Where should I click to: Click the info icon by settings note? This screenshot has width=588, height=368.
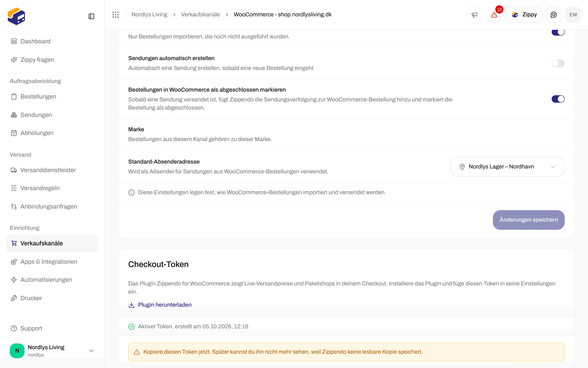coord(131,193)
